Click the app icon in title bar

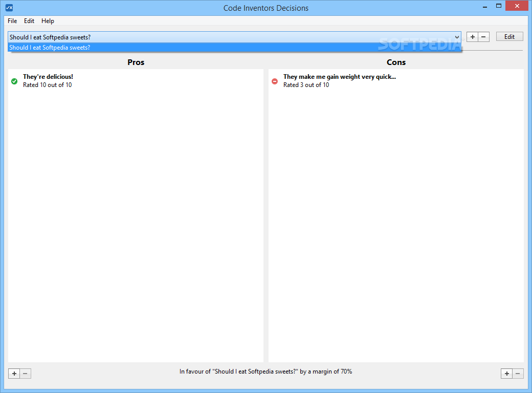[9, 8]
